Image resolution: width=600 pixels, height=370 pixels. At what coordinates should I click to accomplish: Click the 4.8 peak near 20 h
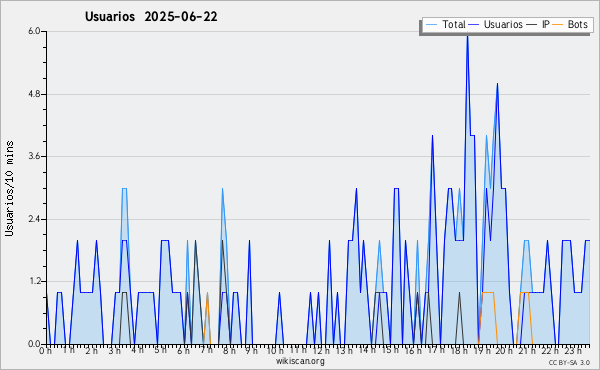coord(497,83)
